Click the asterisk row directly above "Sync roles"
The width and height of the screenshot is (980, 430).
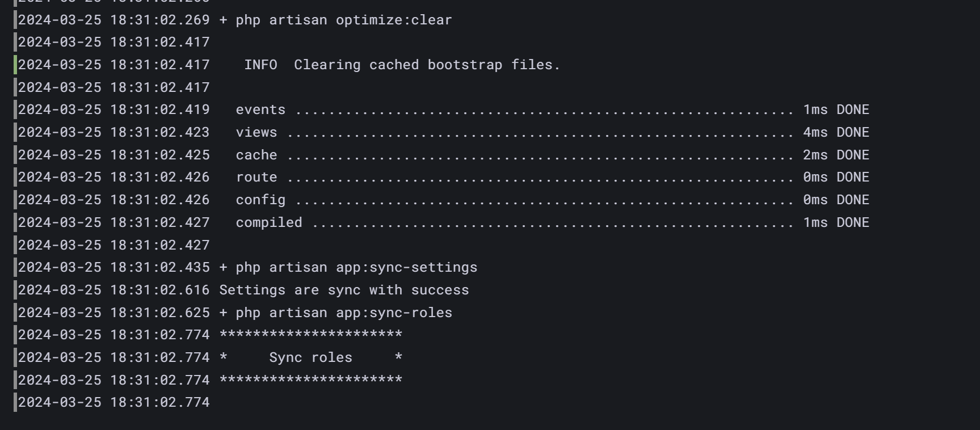pos(310,335)
